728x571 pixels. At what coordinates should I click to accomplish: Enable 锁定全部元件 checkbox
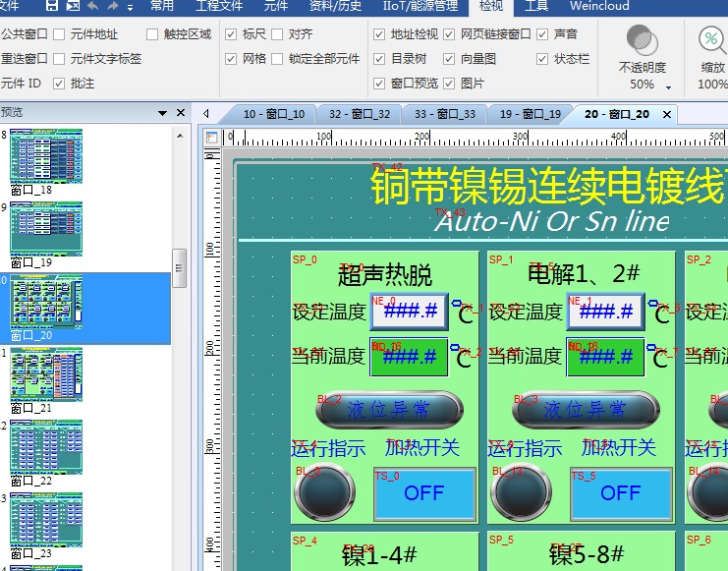(x=278, y=59)
